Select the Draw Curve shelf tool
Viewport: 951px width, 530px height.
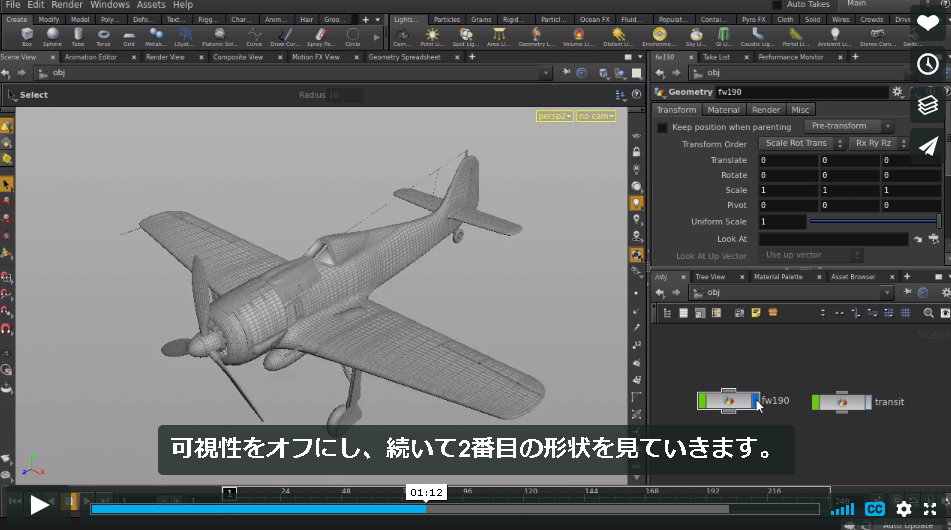click(285, 36)
